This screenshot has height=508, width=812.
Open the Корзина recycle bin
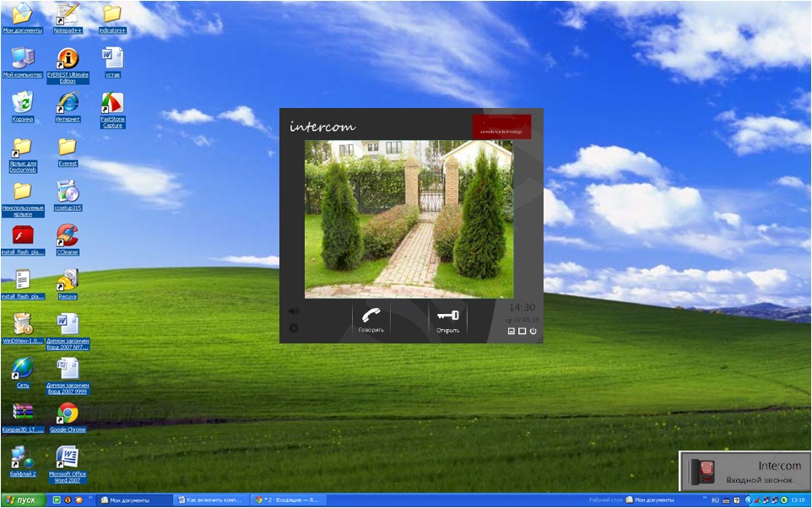pos(22,106)
